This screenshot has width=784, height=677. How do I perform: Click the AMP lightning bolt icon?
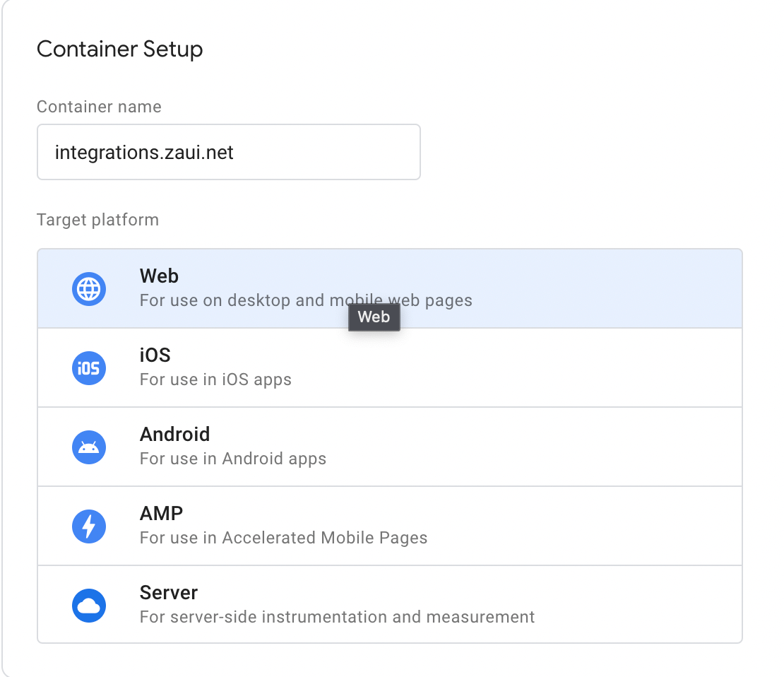89,526
